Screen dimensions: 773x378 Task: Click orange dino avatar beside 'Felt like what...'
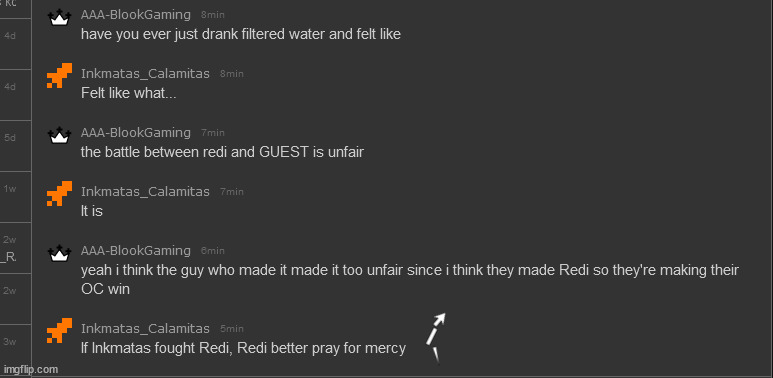tap(59, 75)
